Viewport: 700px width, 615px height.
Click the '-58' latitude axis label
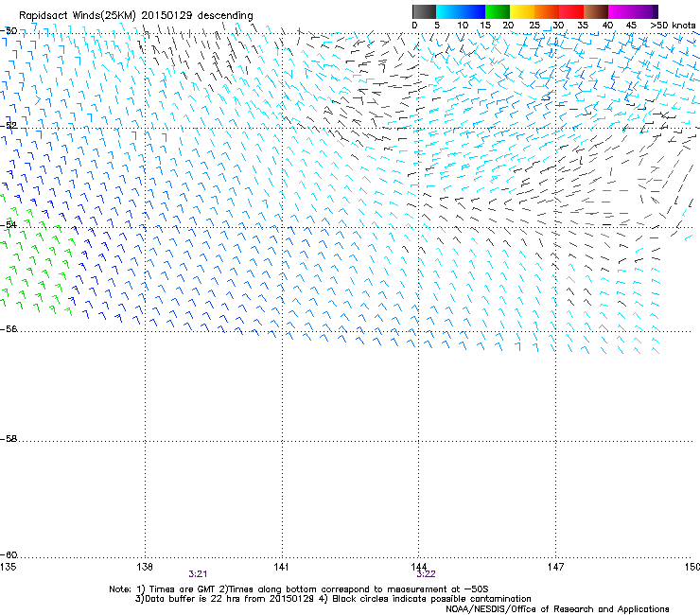[x=9, y=439]
